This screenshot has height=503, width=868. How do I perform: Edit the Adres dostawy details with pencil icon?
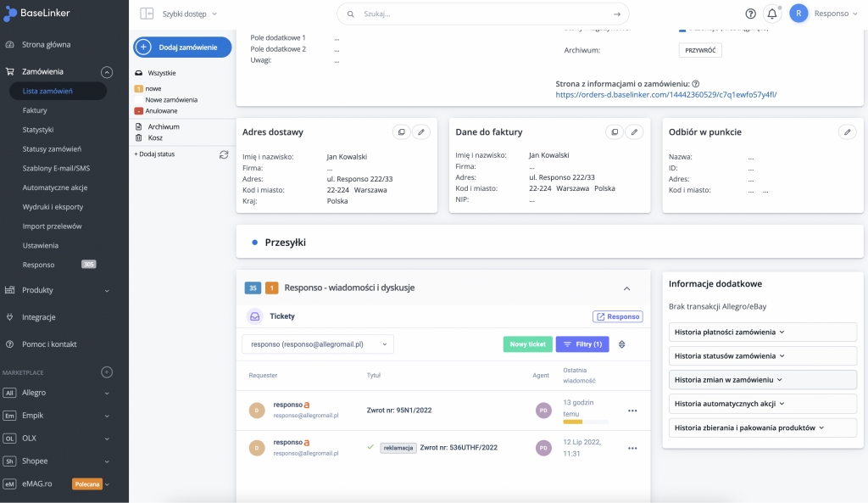(421, 132)
